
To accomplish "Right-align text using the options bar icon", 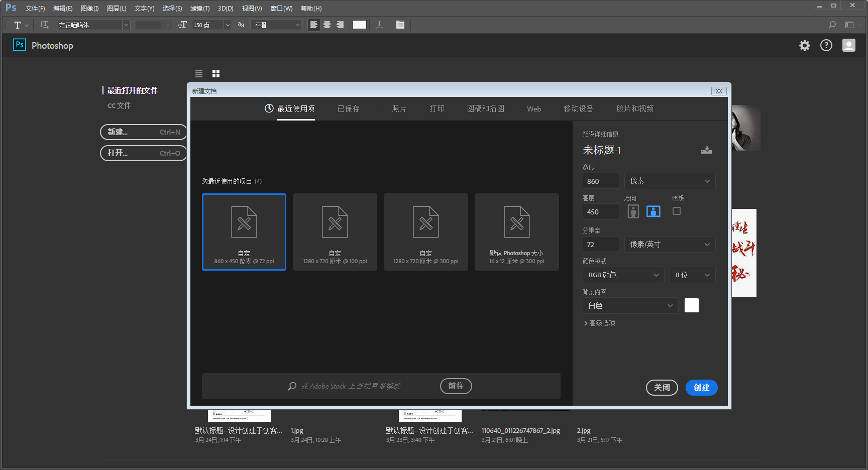I will tap(340, 25).
